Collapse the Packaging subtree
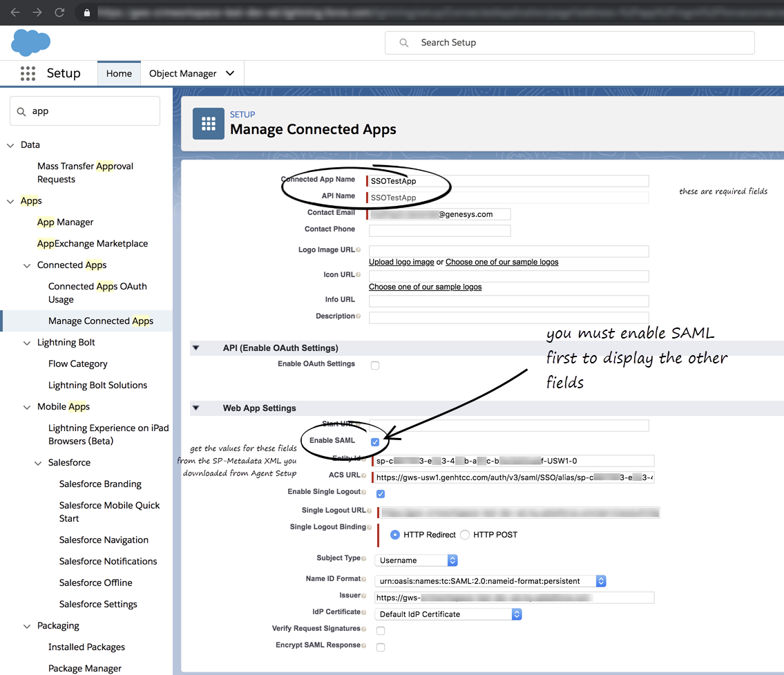784x675 pixels. 27,627
